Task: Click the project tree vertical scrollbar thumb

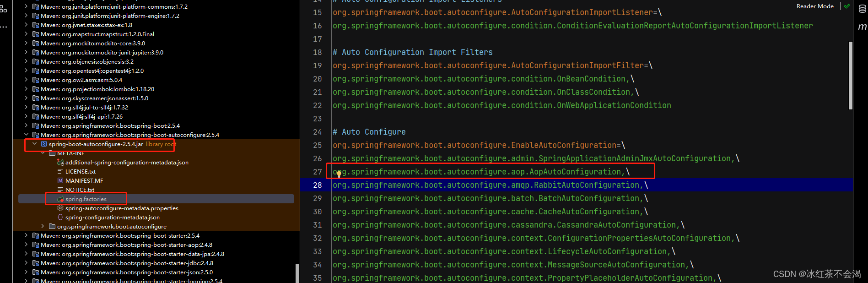Action: [x=297, y=273]
